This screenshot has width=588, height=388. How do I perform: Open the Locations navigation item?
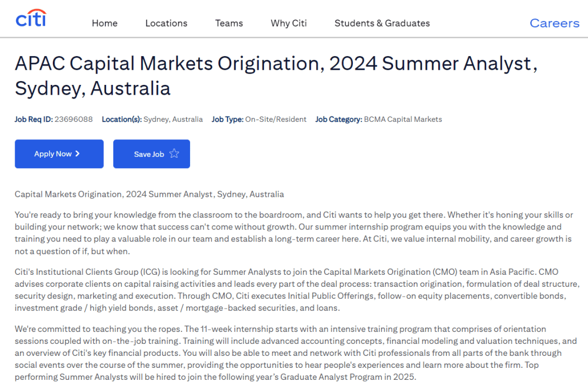click(166, 23)
